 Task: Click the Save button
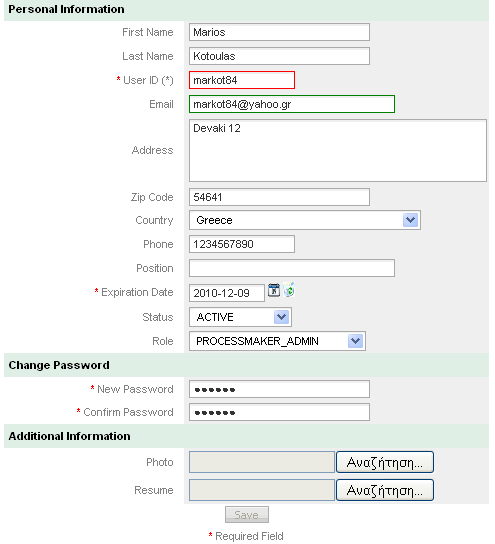point(247,515)
